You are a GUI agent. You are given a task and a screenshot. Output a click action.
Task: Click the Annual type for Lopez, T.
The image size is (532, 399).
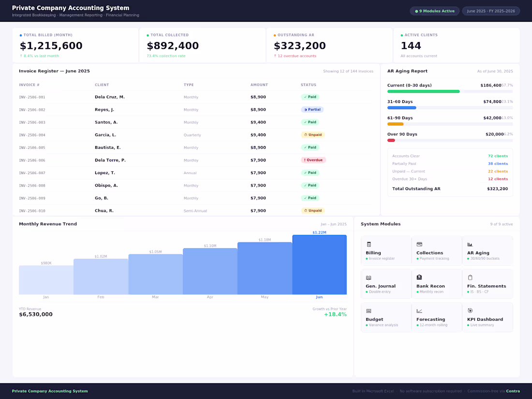tap(190, 173)
